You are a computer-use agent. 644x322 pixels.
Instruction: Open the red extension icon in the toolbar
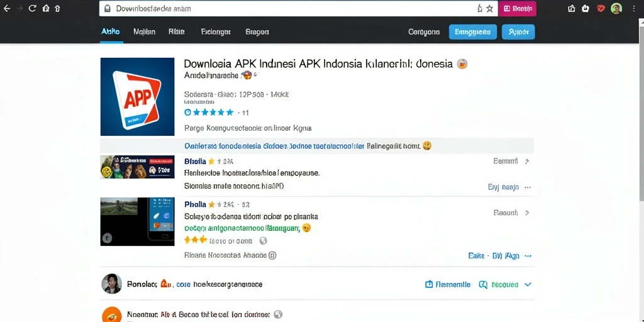point(601,8)
